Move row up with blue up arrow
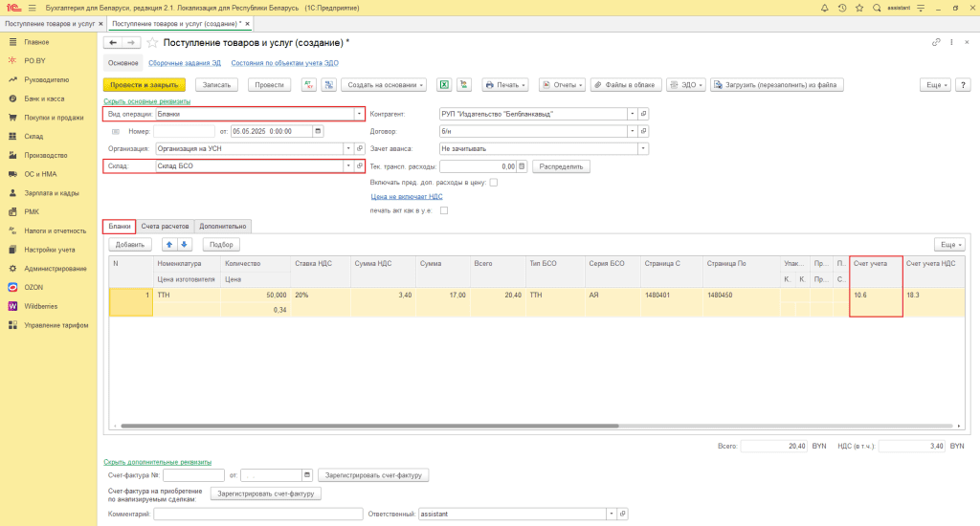 click(169, 244)
